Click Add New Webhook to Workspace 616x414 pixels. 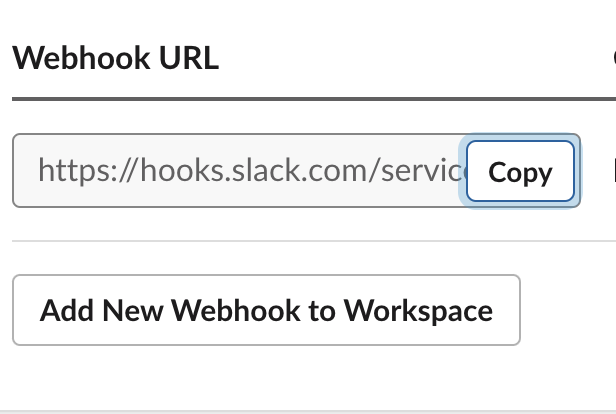(266, 310)
